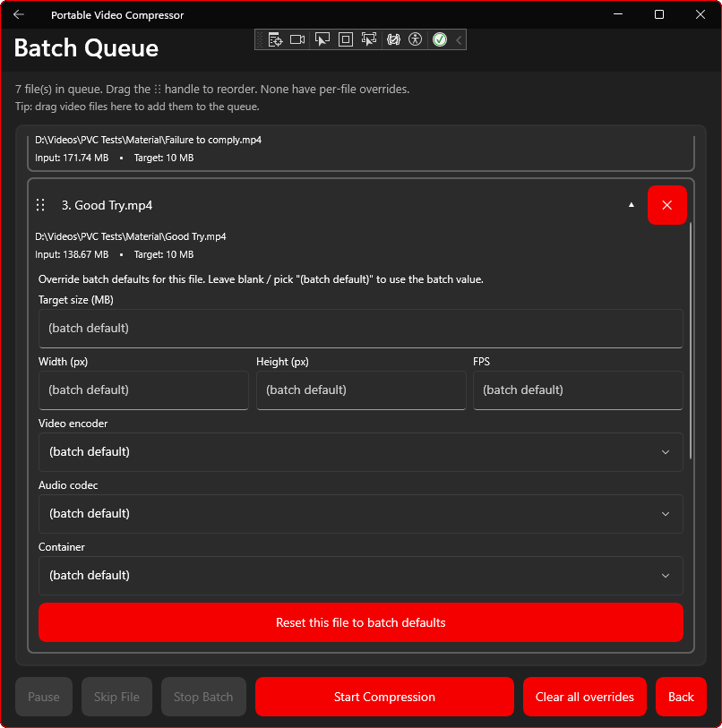Click the Height (px) input box
This screenshot has height=728, width=722.
tap(361, 390)
